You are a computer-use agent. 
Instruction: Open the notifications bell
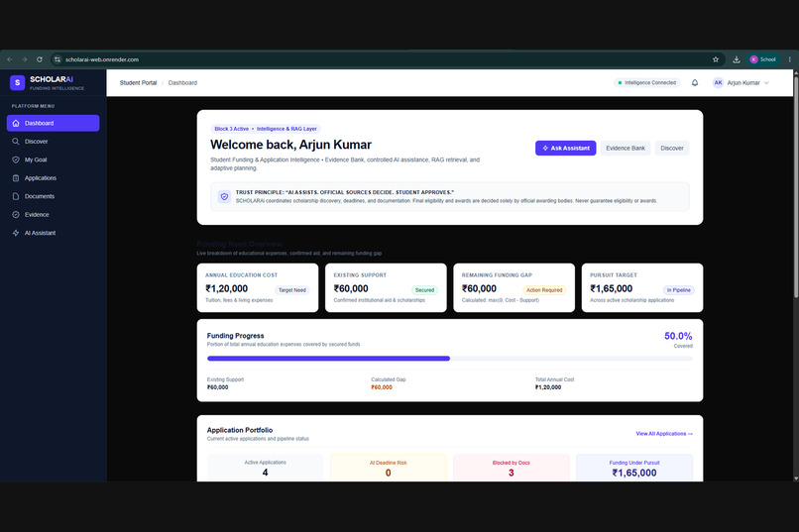point(695,82)
